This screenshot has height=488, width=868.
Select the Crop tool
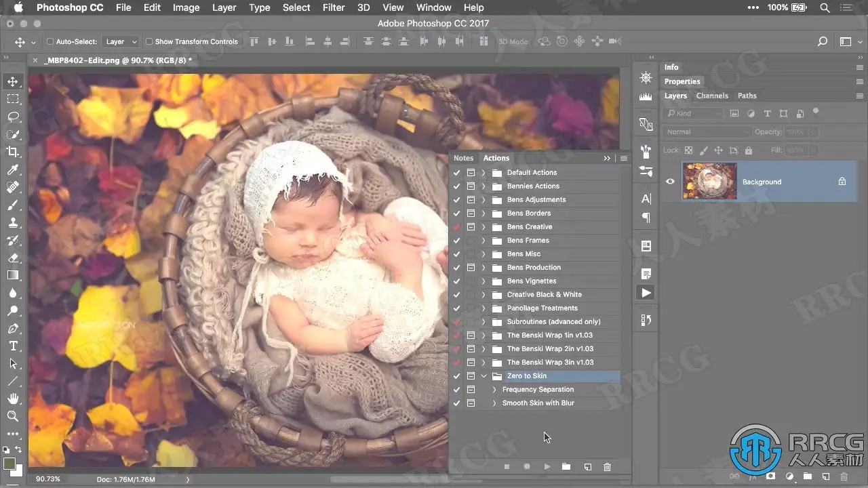click(x=13, y=152)
